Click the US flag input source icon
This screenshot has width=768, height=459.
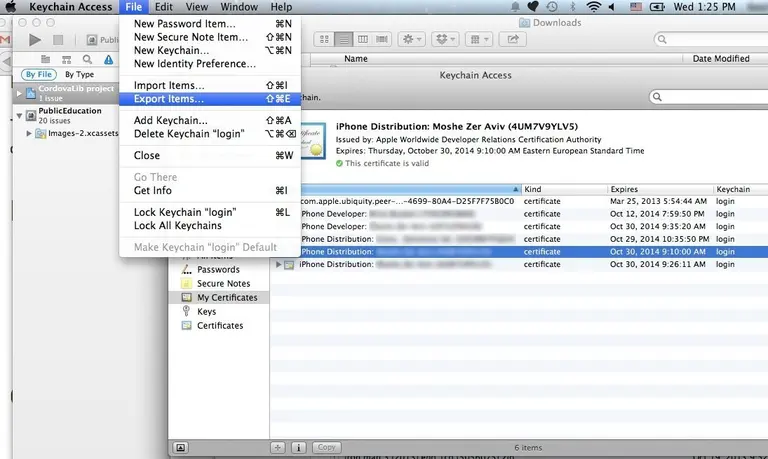tap(636, 7)
